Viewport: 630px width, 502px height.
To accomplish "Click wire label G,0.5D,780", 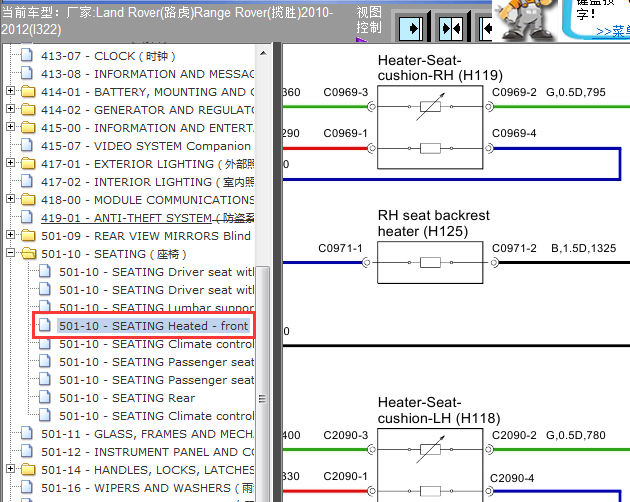I will (575, 435).
